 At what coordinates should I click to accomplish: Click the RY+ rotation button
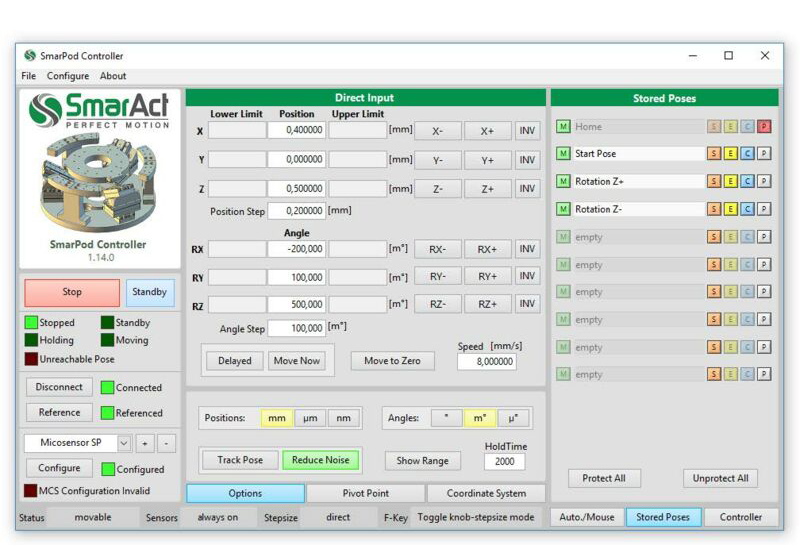click(487, 277)
